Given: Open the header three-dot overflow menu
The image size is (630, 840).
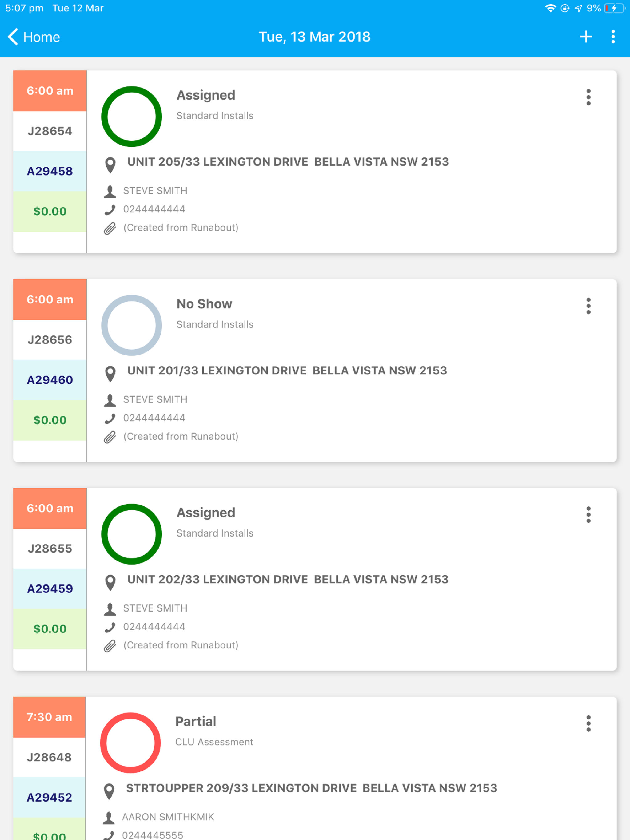Looking at the screenshot, I should coord(613,37).
